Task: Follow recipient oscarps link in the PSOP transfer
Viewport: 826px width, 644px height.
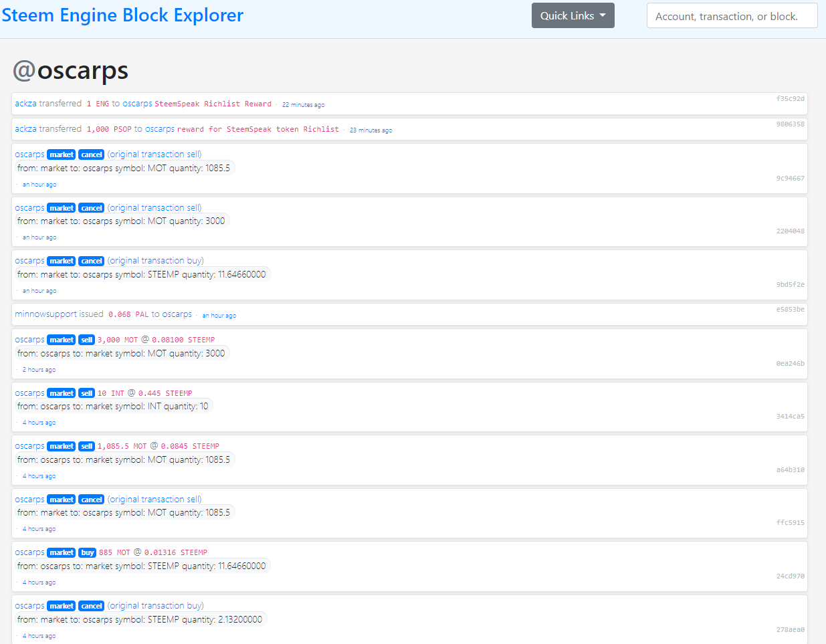Action: pos(160,129)
